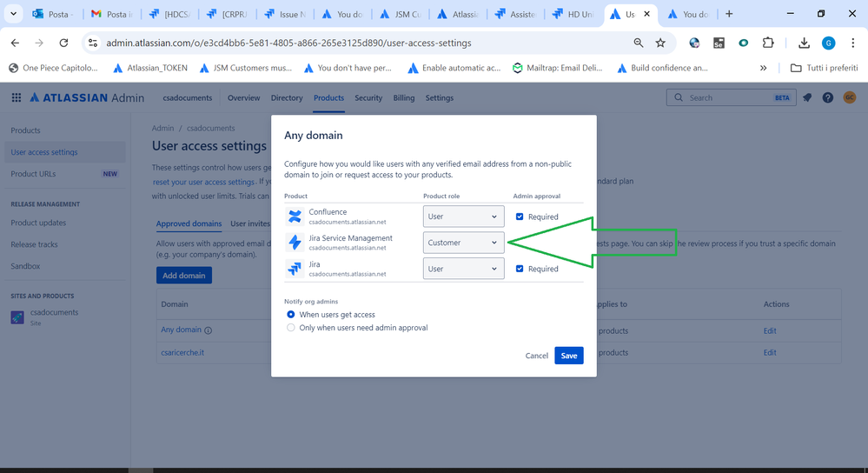Image resolution: width=868 pixels, height=473 pixels.
Task: Open the Products menu item
Action: [x=328, y=97]
